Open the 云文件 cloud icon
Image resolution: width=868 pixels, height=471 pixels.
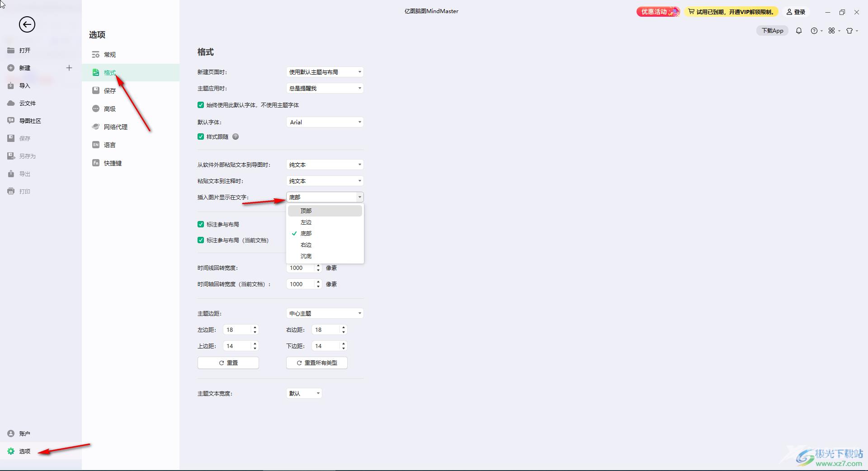(x=11, y=103)
